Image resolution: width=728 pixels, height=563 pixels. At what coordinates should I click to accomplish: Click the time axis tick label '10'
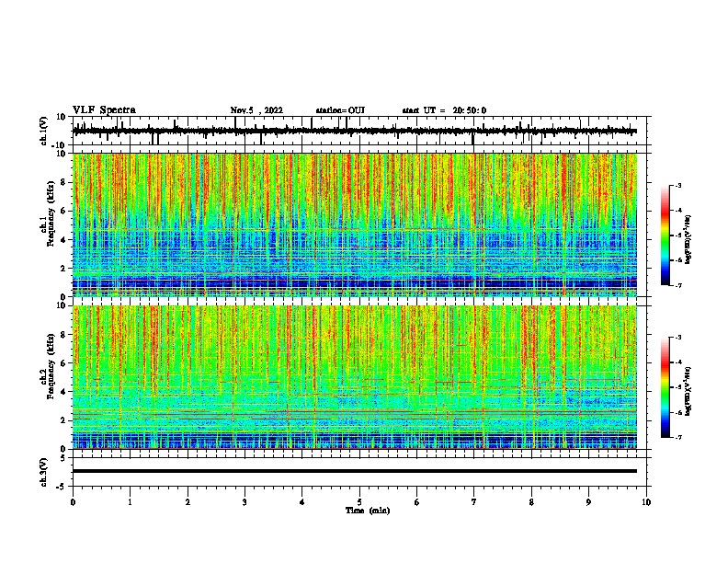[646, 502]
